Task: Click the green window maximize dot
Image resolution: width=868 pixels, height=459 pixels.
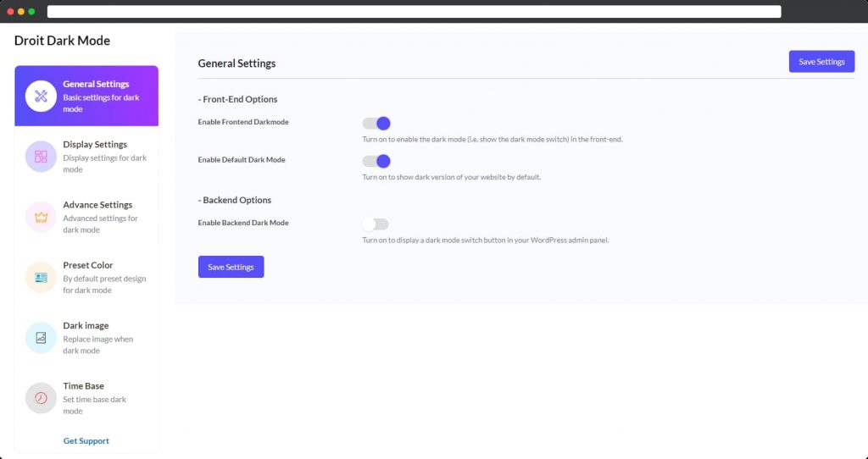Action: coord(31,12)
